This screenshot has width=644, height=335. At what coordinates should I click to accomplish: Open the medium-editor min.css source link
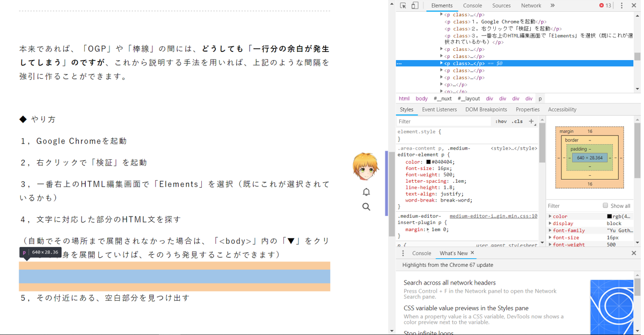[x=493, y=216]
